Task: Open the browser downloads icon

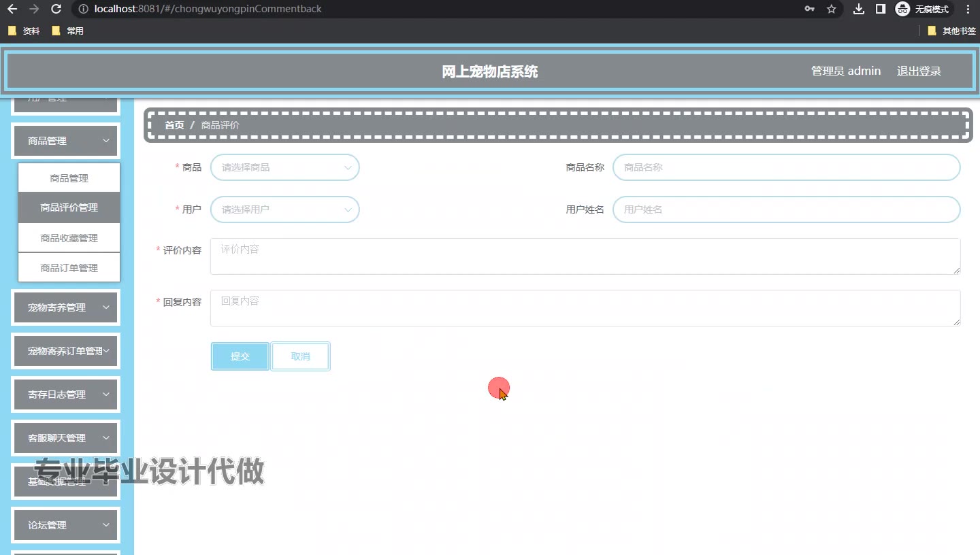Action: tap(859, 9)
